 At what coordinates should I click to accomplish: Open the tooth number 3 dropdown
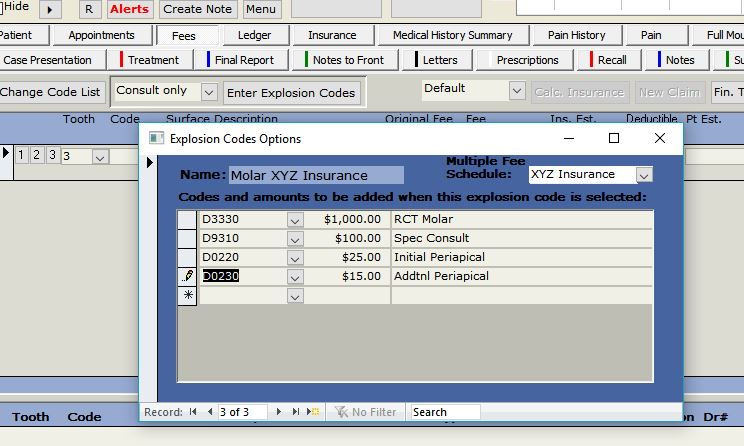click(99, 157)
